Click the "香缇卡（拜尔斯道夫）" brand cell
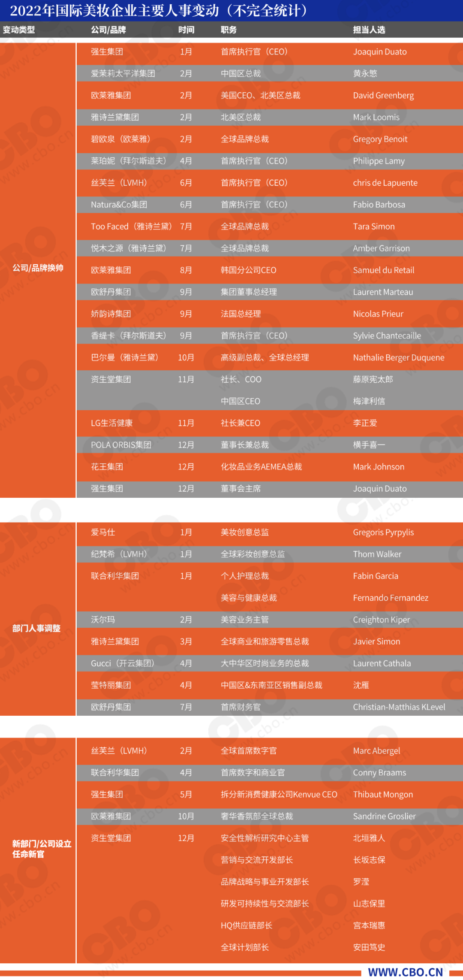 129,336
